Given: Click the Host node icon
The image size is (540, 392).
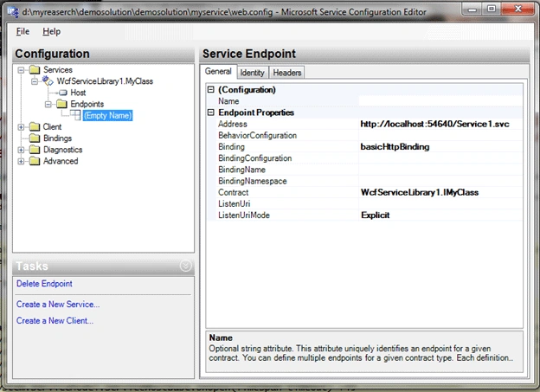Looking at the screenshot, I should click(62, 93).
